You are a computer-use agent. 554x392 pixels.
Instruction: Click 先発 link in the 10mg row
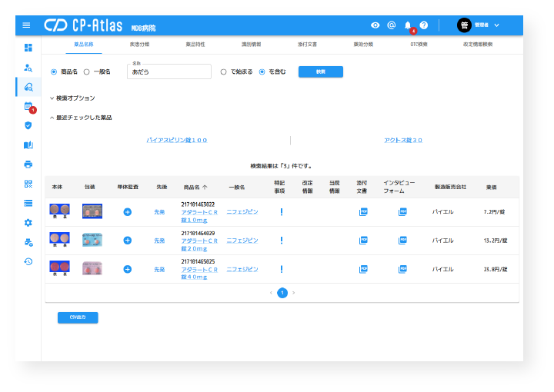[x=159, y=212]
